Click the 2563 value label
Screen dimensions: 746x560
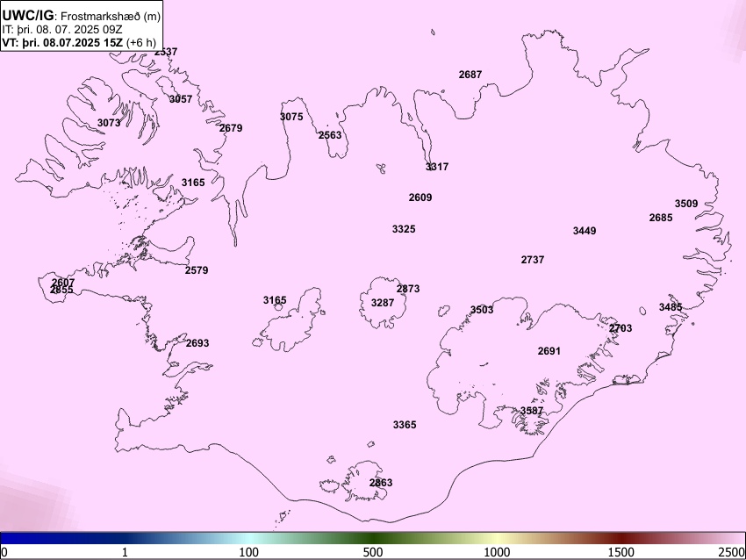(x=330, y=135)
